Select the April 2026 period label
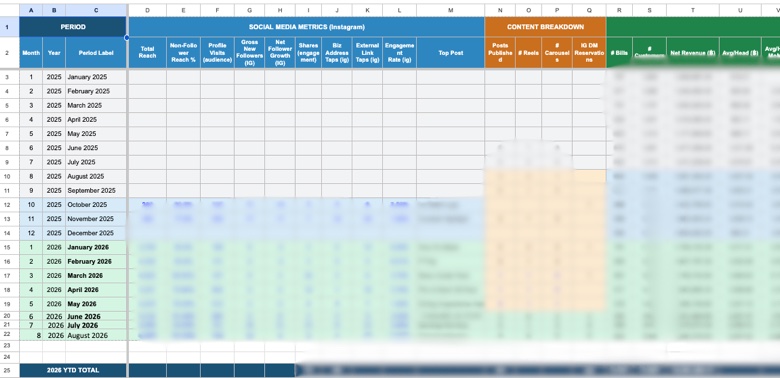780x378 pixels. point(96,290)
